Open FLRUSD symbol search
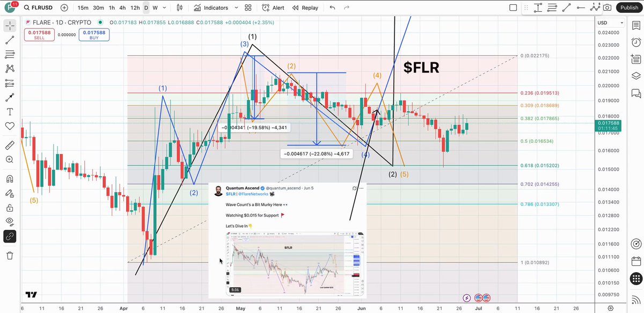The width and height of the screenshot is (644, 313). [x=39, y=8]
